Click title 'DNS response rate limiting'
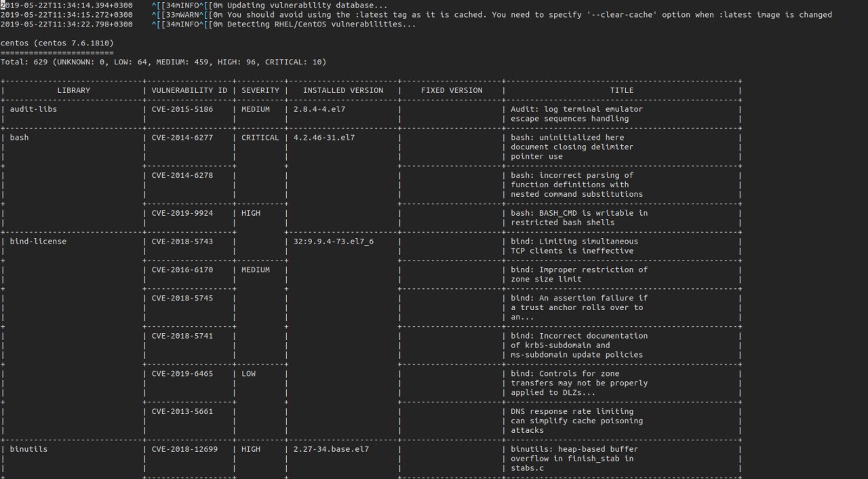The width and height of the screenshot is (868, 479). (572, 411)
